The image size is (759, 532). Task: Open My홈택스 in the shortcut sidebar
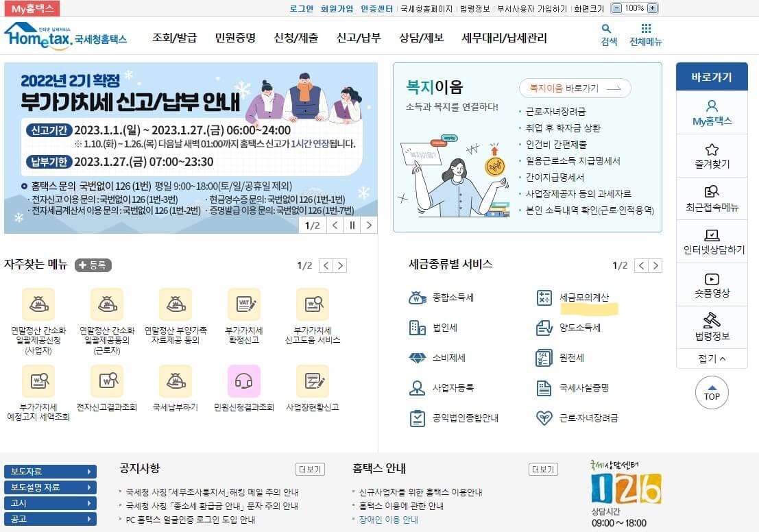[712, 113]
